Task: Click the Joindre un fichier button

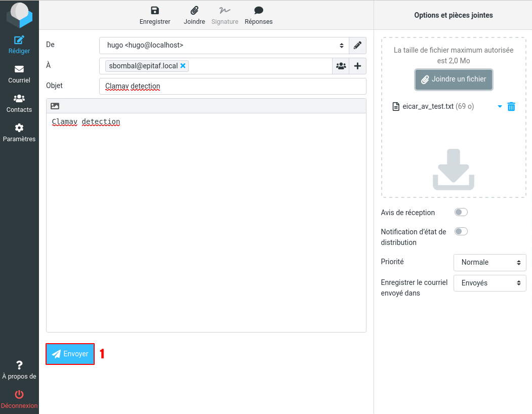Action: pos(454,79)
